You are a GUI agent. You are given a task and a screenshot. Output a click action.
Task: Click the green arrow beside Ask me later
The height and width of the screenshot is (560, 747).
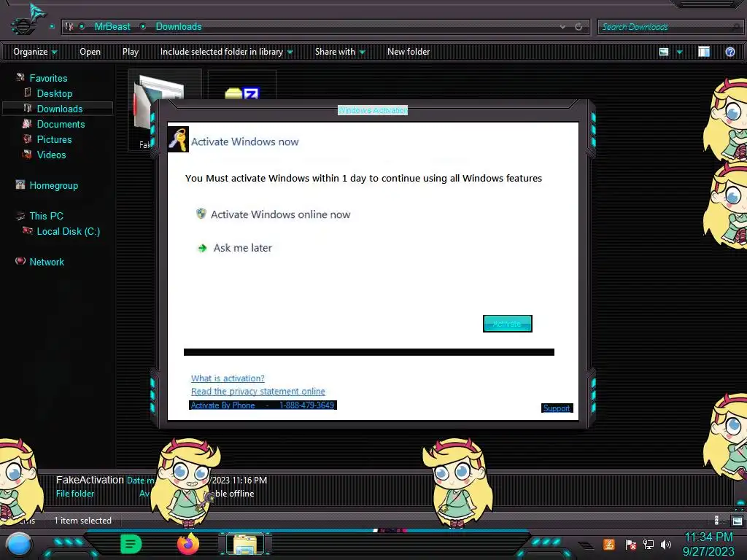(x=203, y=248)
